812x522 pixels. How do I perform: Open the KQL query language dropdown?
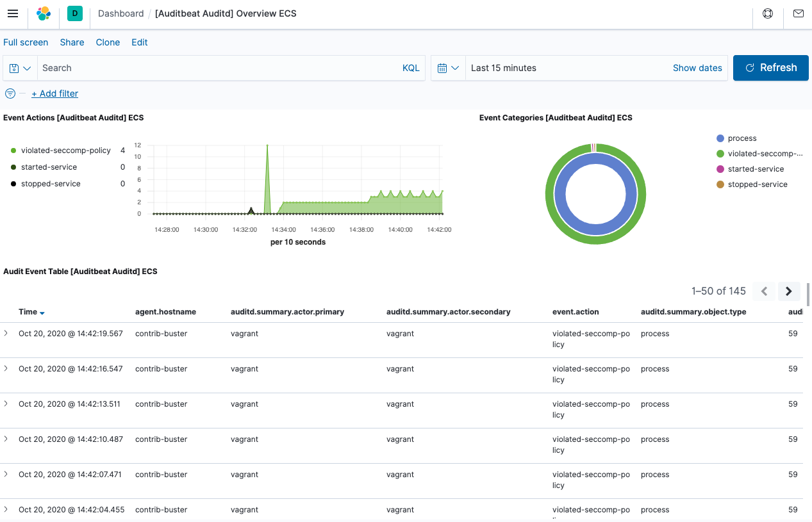[x=411, y=67]
